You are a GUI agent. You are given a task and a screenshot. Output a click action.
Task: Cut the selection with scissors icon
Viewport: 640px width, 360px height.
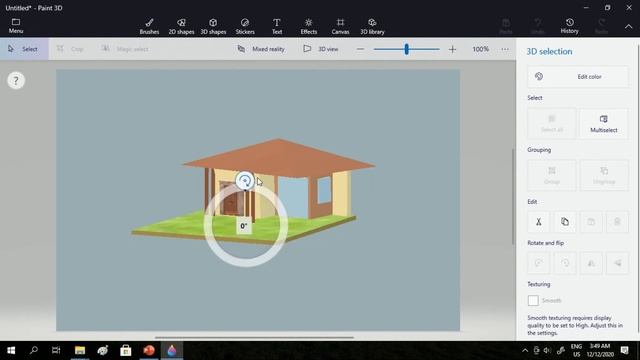539,222
